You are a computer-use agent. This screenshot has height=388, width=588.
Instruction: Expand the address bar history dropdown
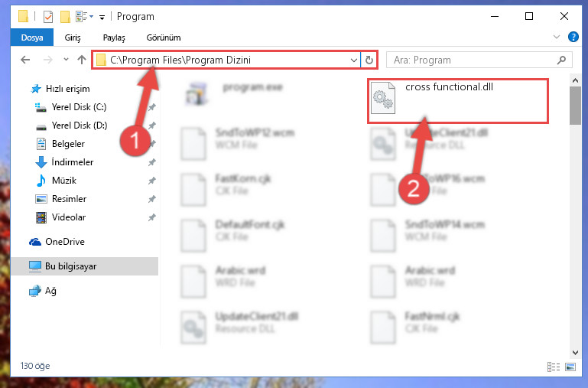click(x=353, y=60)
